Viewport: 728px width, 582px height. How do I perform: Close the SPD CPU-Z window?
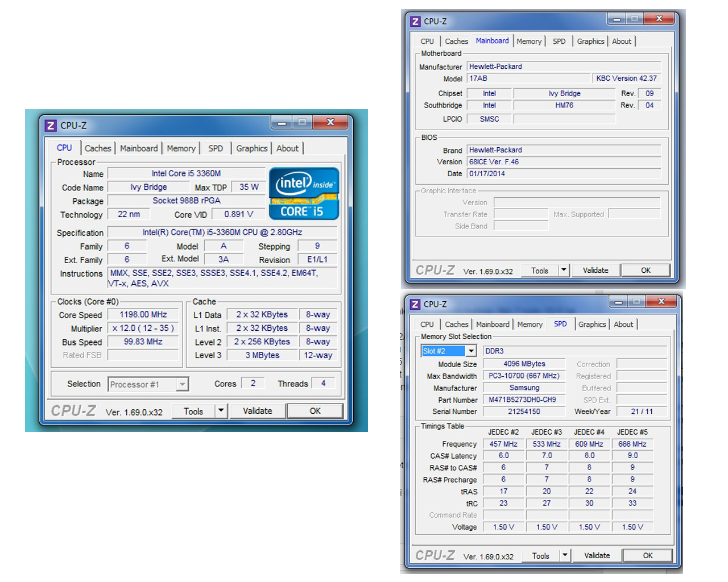[661, 301]
